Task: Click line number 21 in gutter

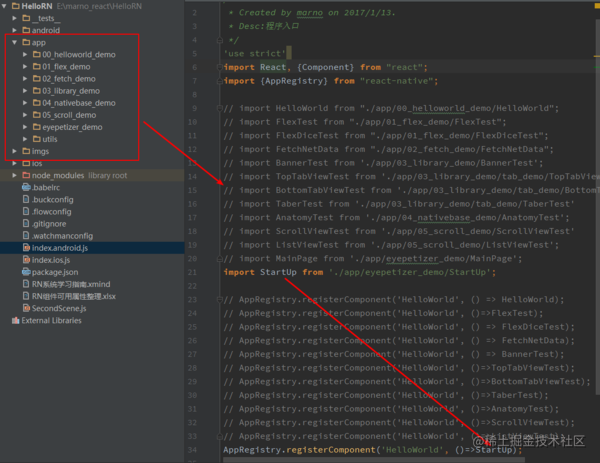Action: click(x=192, y=272)
